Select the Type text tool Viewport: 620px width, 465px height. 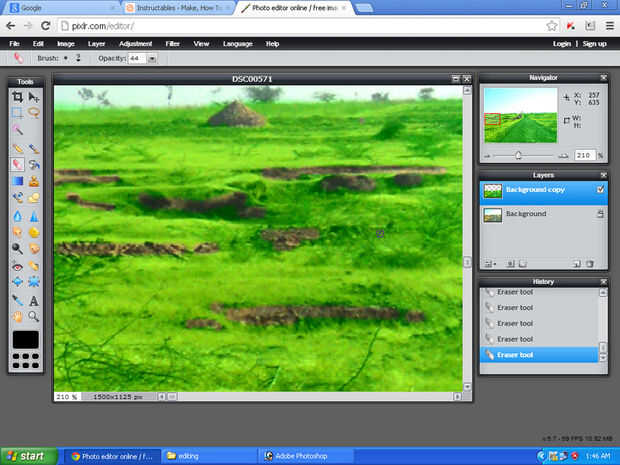tap(34, 300)
